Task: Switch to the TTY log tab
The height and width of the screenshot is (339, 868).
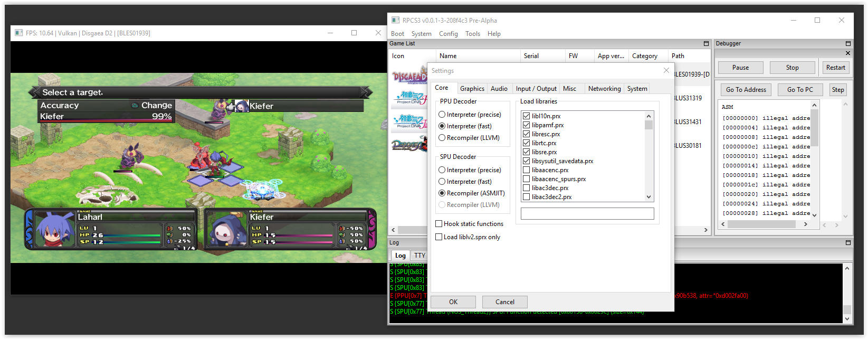Action: point(419,256)
